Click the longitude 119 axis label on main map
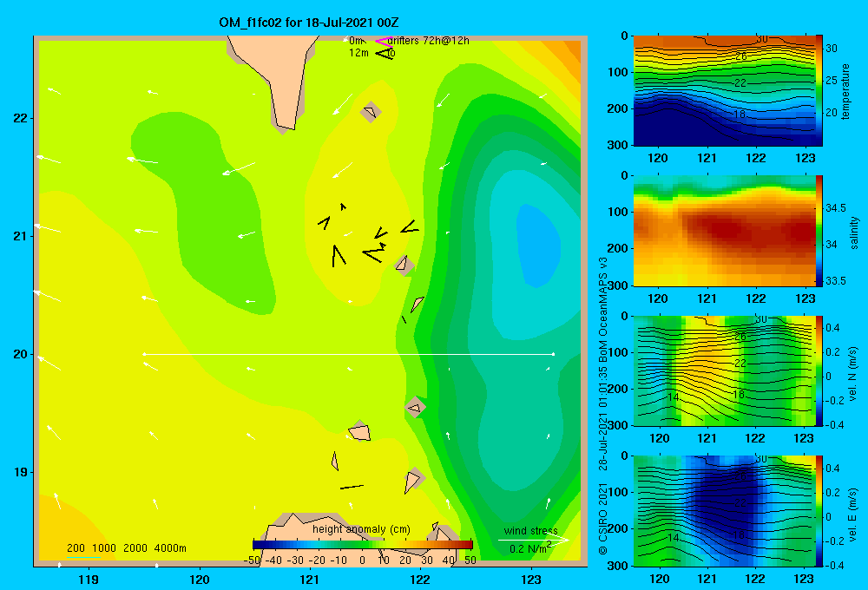This screenshot has height=590, width=868. pyautogui.click(x=89, y=580)
